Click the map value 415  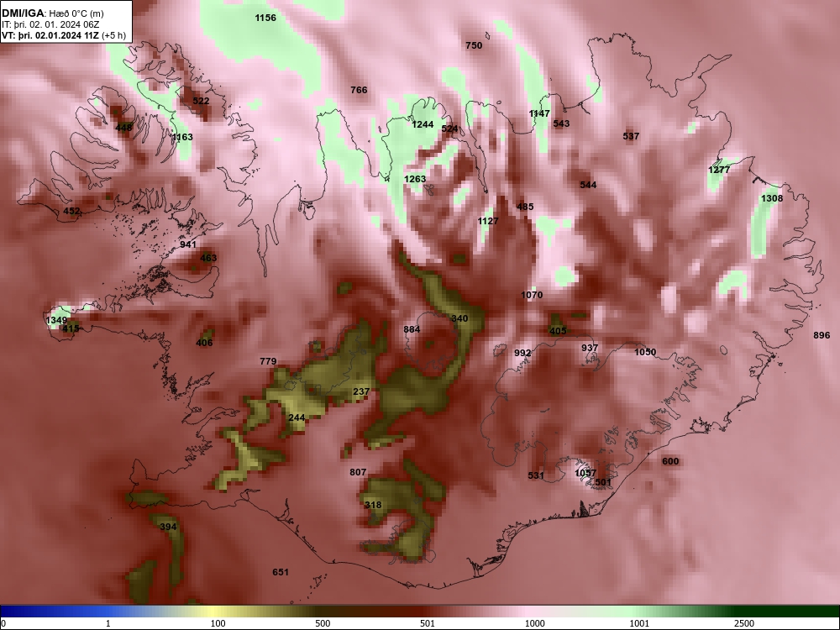(71, 328)
